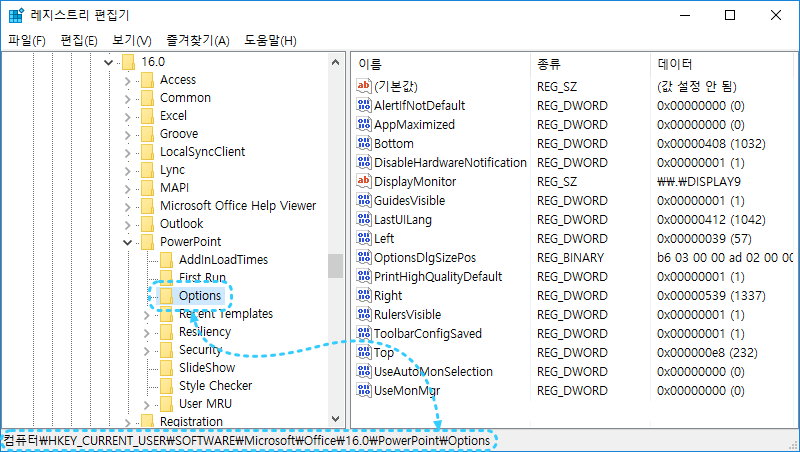The width and height of the screenshot is (800, 452).
Task: Click the Security key folder icon
Action: pos(166,350)
